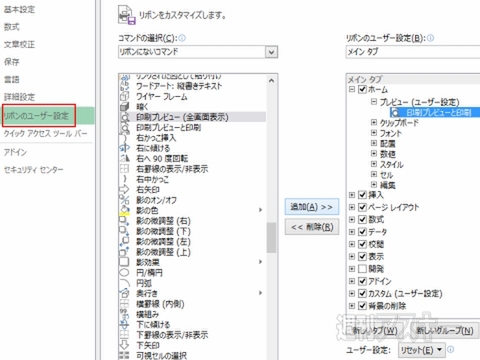Uncheck the 挿入 tab checkbox
The height and width of the screenshot is (360, 480).
point(362,195)
